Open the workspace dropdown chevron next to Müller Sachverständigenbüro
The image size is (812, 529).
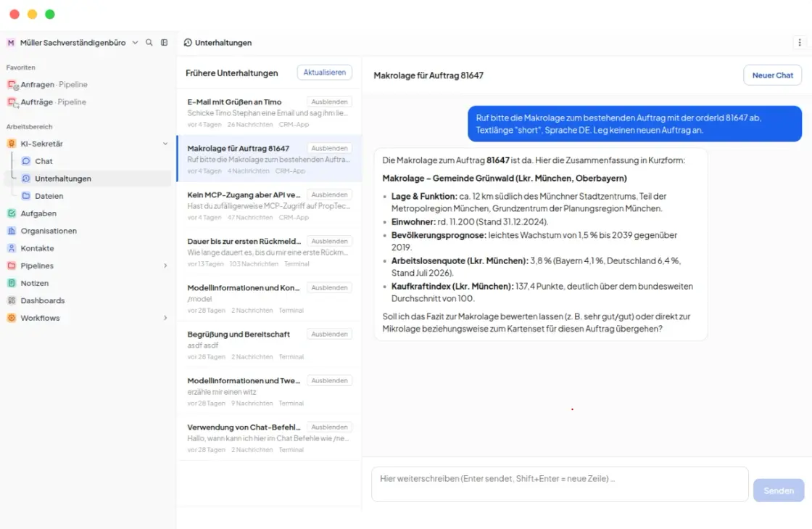[135, 43]
